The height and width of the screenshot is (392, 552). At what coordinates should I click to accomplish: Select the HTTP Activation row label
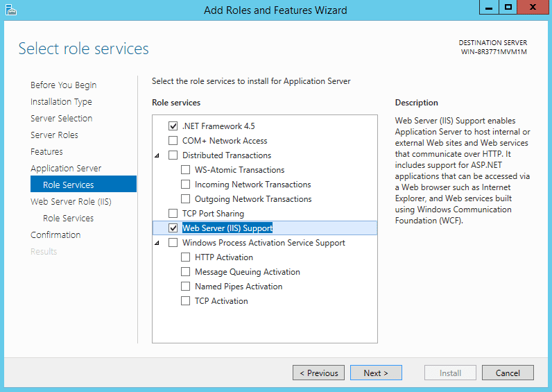(224, 257)
